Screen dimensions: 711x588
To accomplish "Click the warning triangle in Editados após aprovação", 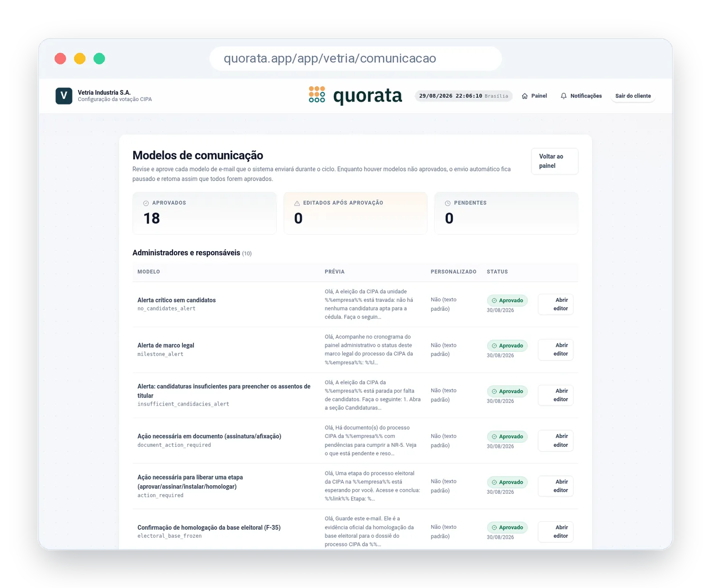I will click(297, 203).
